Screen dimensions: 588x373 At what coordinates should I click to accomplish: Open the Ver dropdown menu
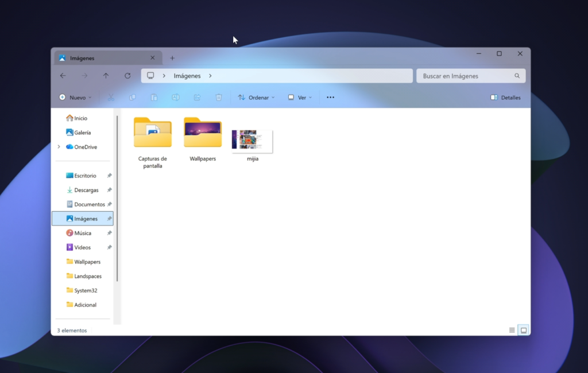pos(300,98)
